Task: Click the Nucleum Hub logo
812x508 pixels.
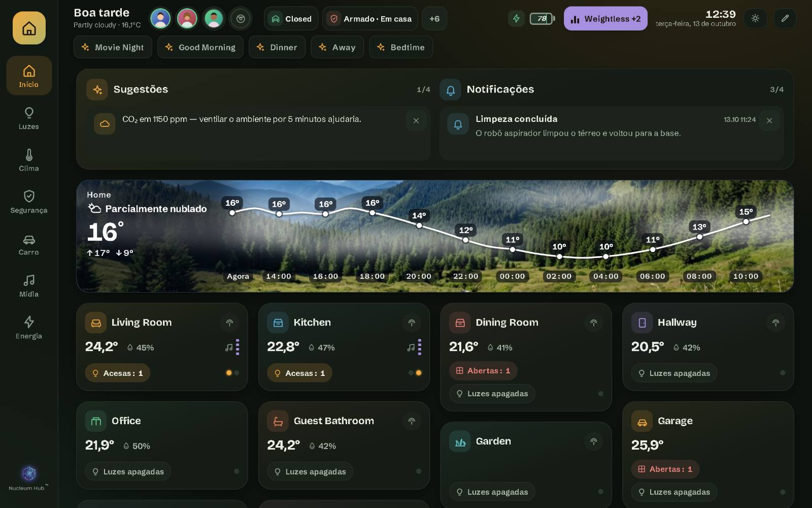Action: (29, 478)
